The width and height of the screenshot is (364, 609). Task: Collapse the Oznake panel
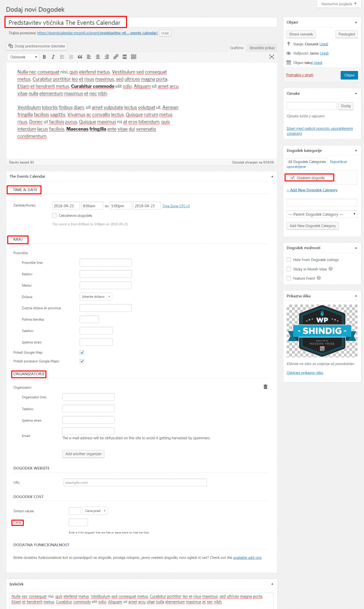click(x=356, y=93)
